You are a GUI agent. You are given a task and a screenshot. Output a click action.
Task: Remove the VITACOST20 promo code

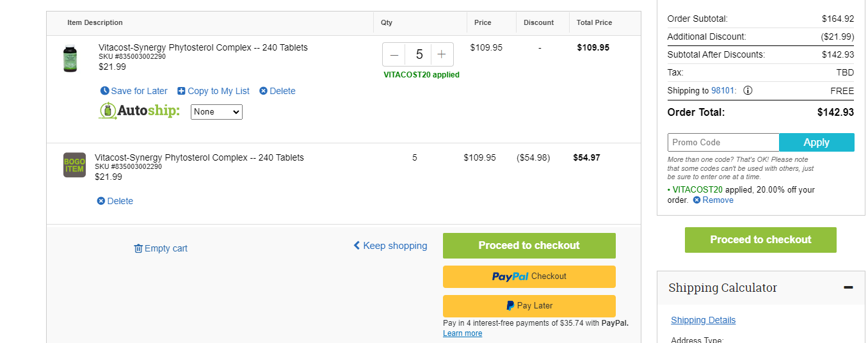[713, 200]
